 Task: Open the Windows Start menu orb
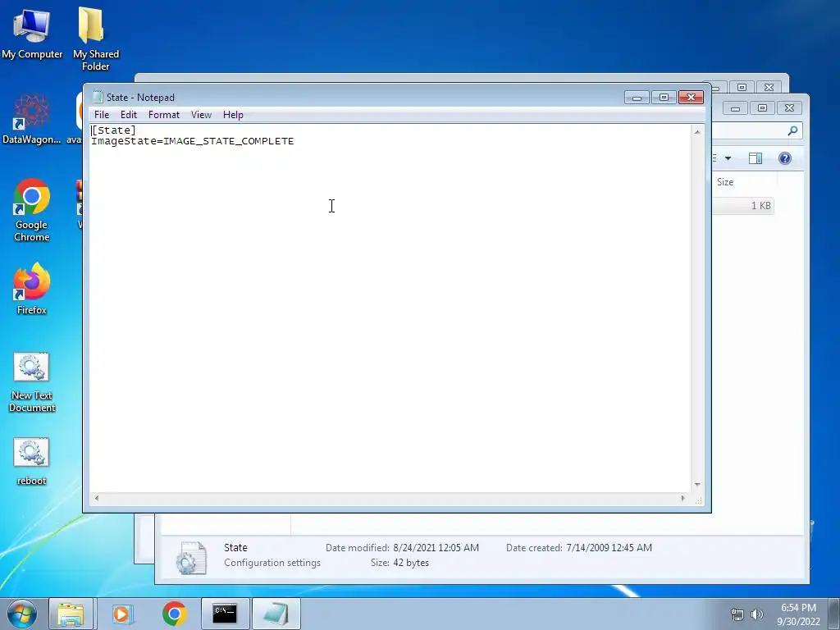[22, 614]
